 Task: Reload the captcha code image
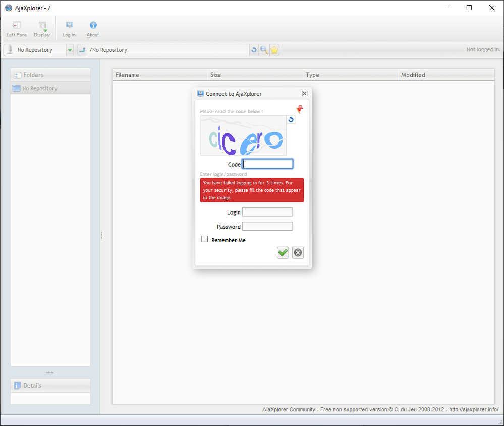291,120
